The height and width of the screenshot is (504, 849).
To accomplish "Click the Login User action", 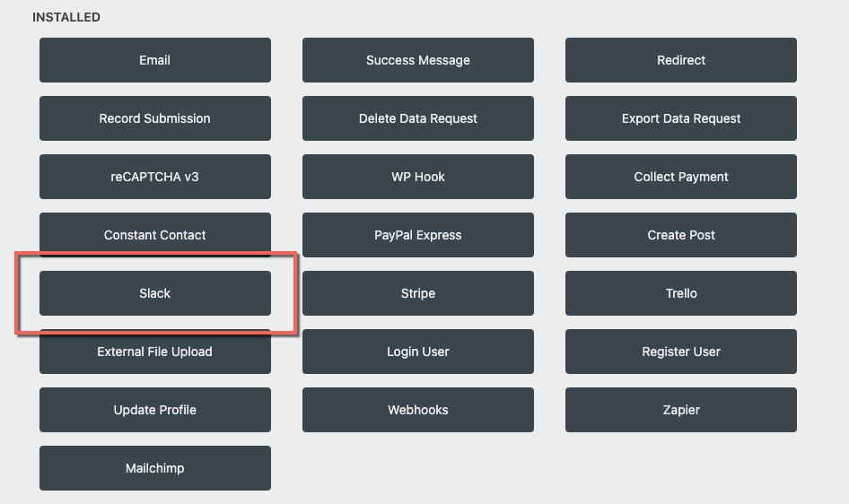I will pyautogui.click(x=417, y=352).
